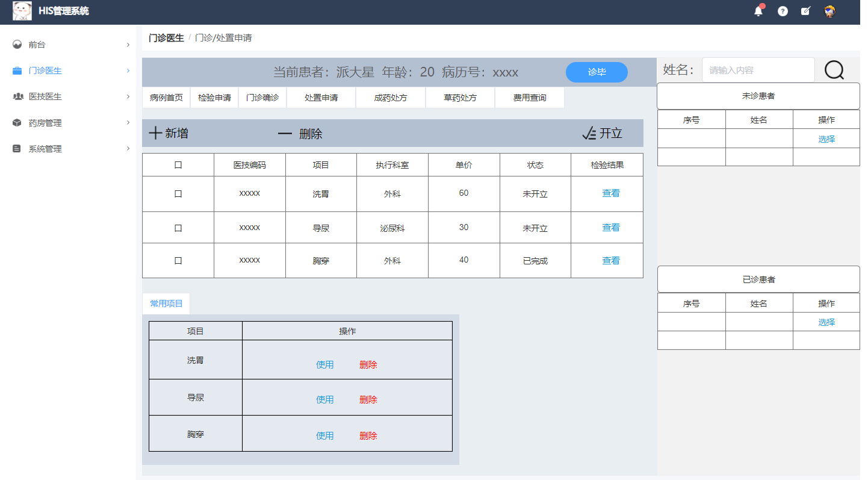Click 使用 for 胸穿 in 常用项目

coord(325,436)
